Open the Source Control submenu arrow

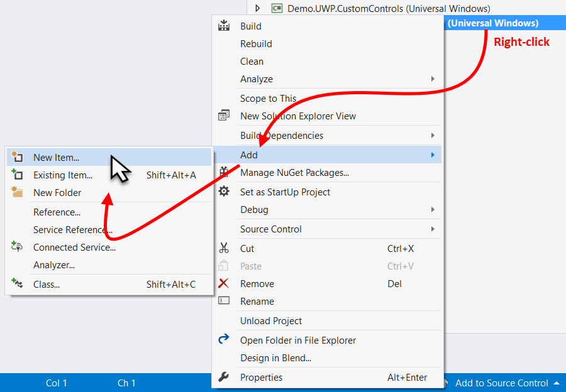(433, 229)
